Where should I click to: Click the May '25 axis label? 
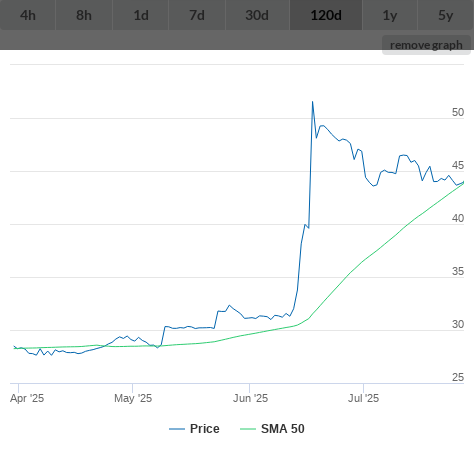click(133, 398)
